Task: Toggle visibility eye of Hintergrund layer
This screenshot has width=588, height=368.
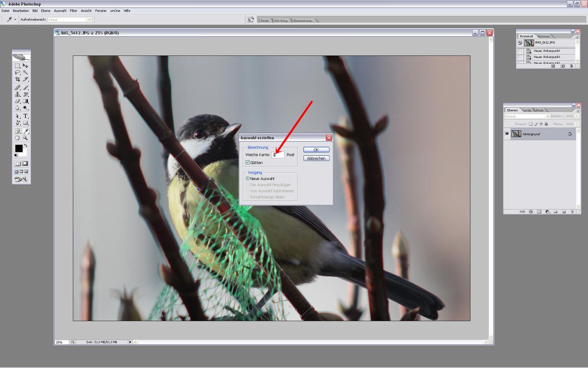Action: 507,134
